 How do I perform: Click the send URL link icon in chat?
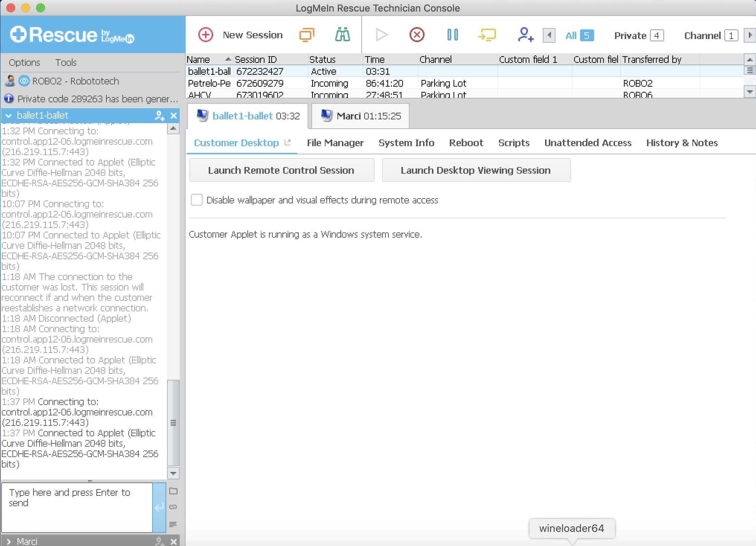pos(173,507)
